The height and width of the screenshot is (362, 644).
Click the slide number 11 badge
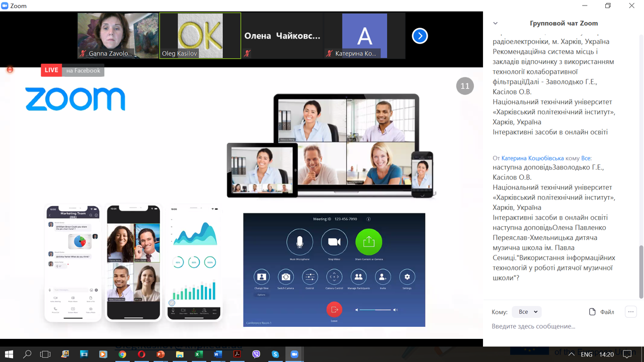click(465, 86)
